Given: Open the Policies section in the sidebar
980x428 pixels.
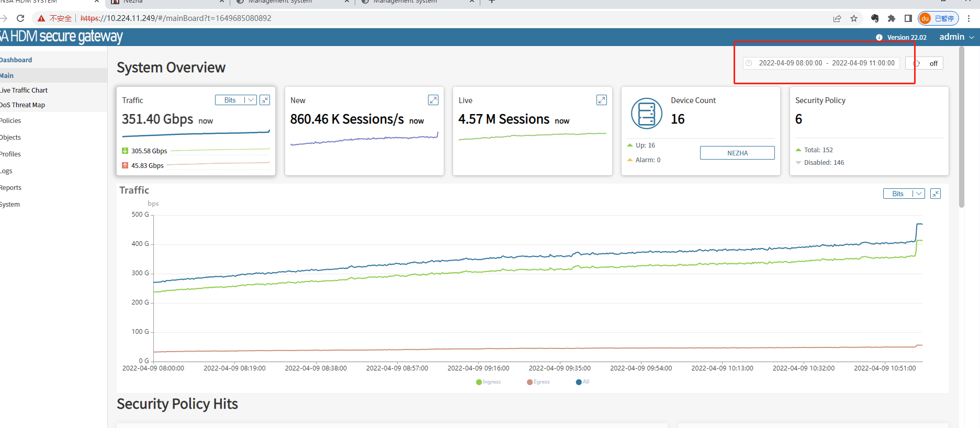Looking at the screenshot, I should coord(11,120).
